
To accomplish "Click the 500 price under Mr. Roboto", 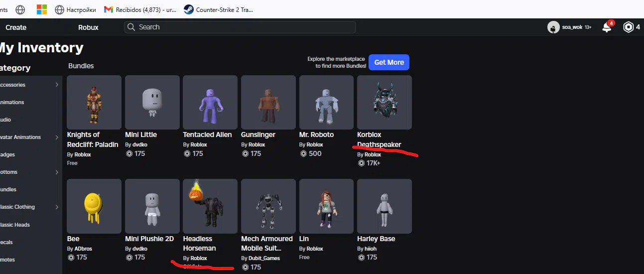I will point(315,153).
